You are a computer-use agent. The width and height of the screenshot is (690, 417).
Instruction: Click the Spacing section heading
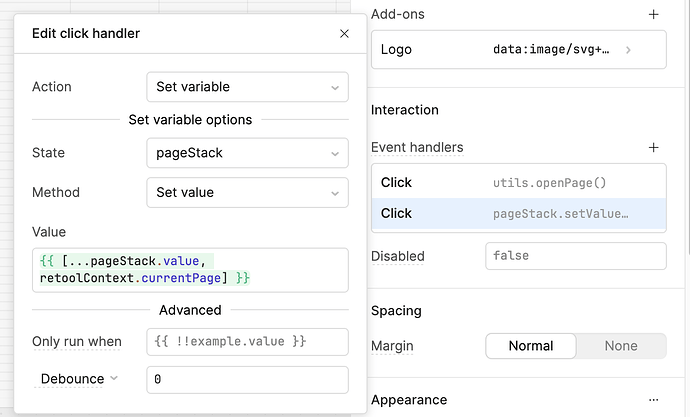[x=396, y=311]
